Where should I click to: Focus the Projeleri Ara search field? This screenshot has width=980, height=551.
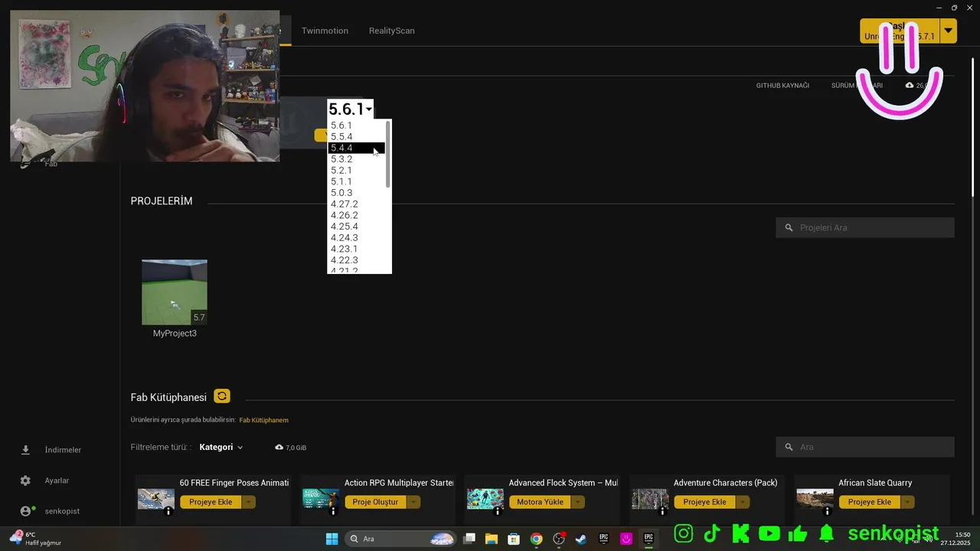865,227
